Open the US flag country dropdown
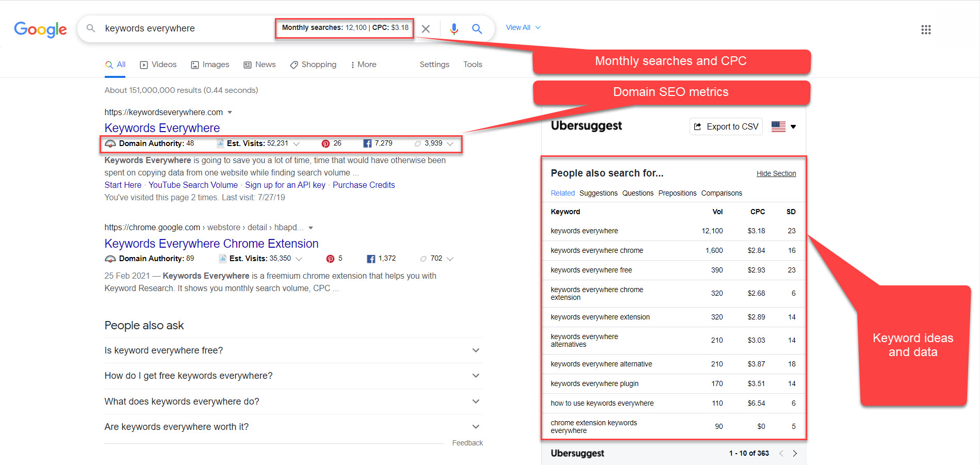This screenshot has height=465, width=980. click(783, 126)
